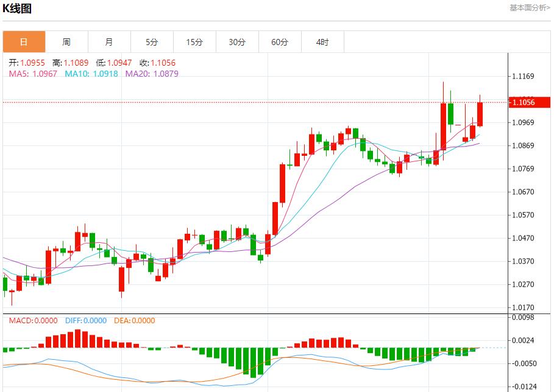Switch to the 4时 interval tab
The height and width of the screenshot is (392, 554).
coord(322,42)
